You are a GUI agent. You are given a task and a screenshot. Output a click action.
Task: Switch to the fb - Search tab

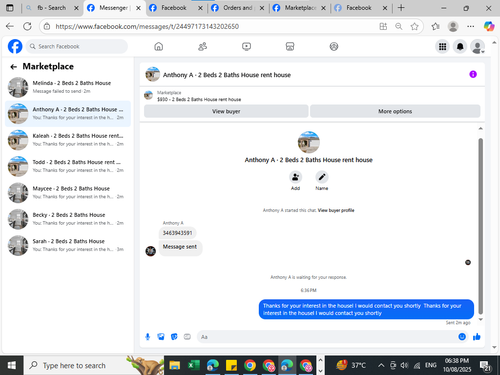pos(51,8)
